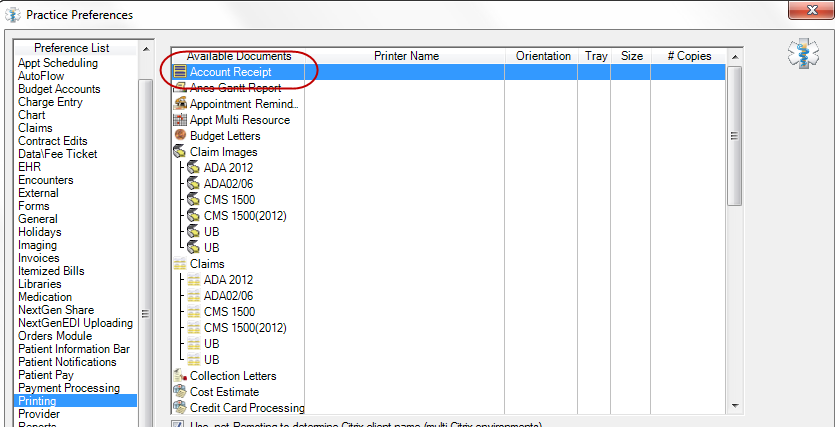Screen dimensions: 835x427
Task: Select Claims in the Preference List
Action: [35, 128]
